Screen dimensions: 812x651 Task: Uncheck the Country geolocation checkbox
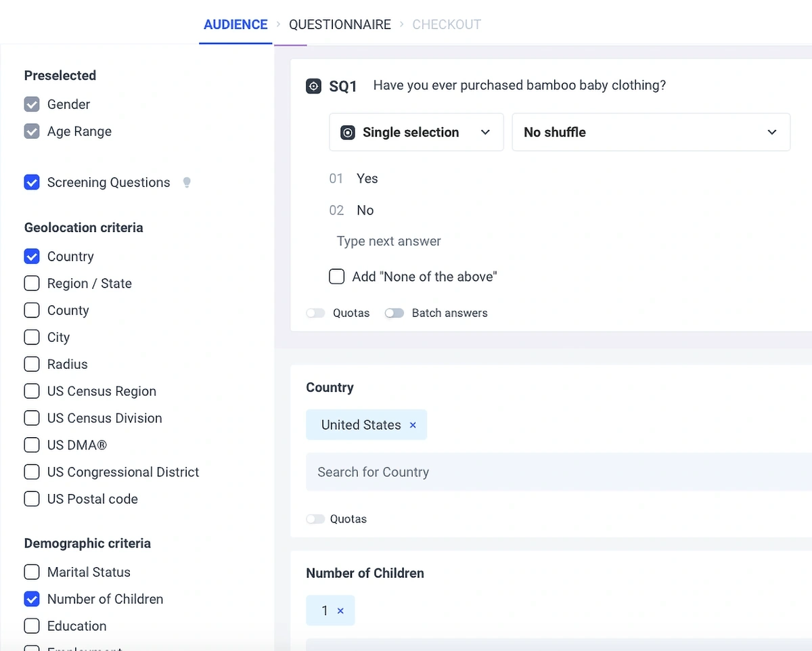(32, 256)
